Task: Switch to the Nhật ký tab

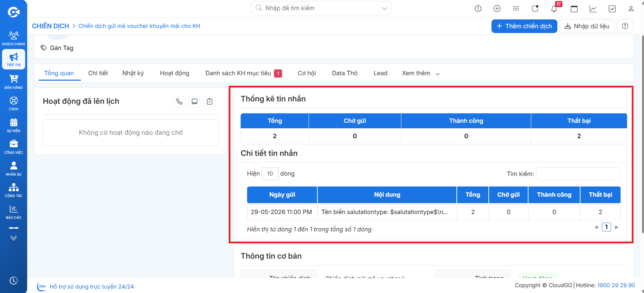Action: click(133, 73)
